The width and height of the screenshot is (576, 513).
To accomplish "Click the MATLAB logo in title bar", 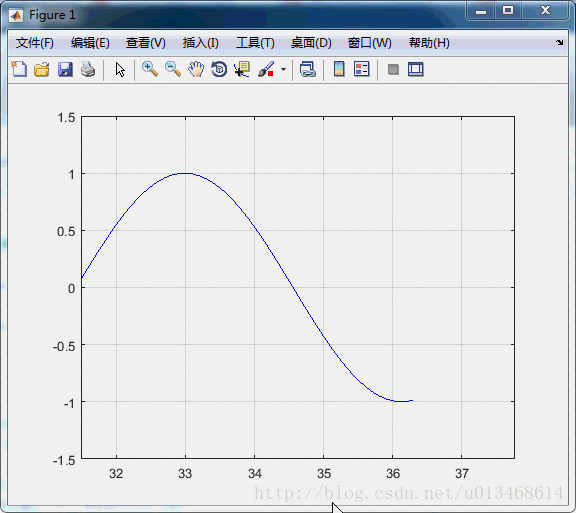I will pyautogui.click(x=16, y=15).
